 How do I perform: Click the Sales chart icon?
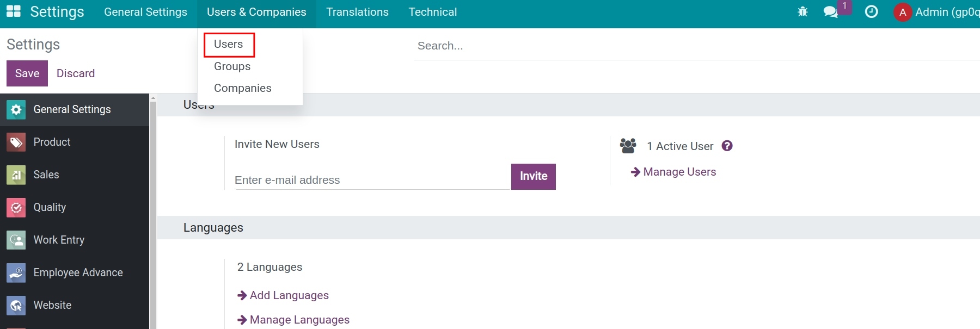tap(16, 175)
